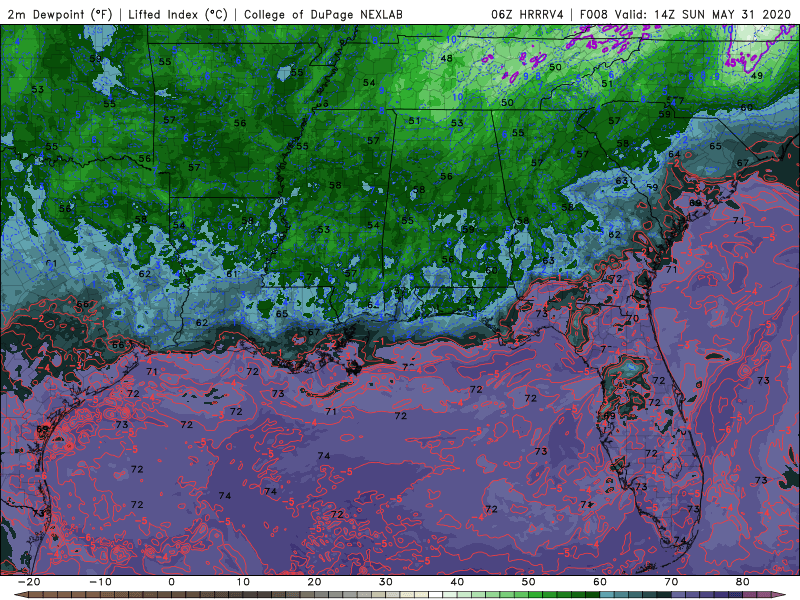This screenshot has width=800, height=600.
Task: Click the dewpoint value 70 in north Florida
Action: (633, 318)
